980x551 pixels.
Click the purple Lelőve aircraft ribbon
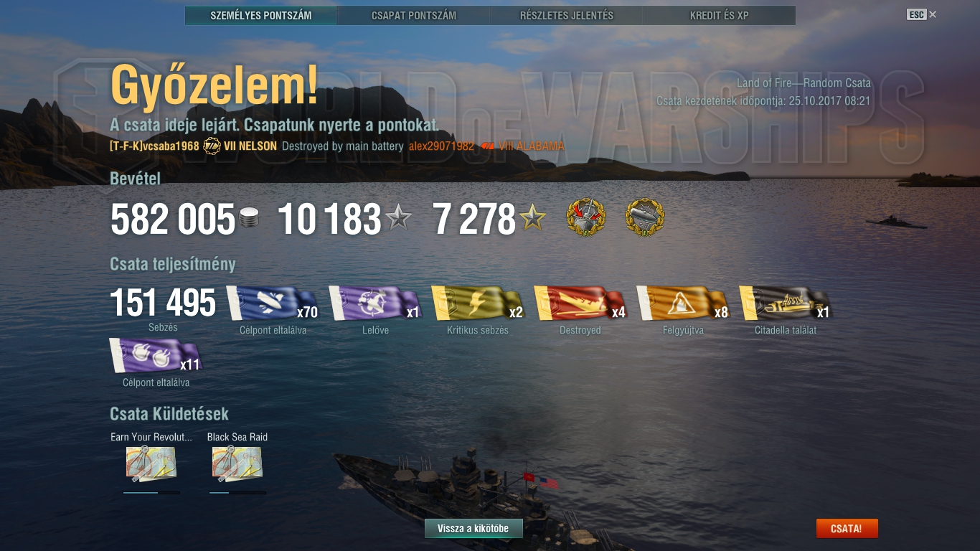pyautogui.click(x=375, y=303)
